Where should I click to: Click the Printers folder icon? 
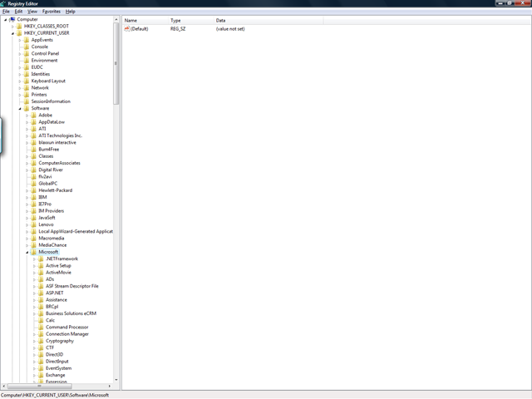(27, 95)
